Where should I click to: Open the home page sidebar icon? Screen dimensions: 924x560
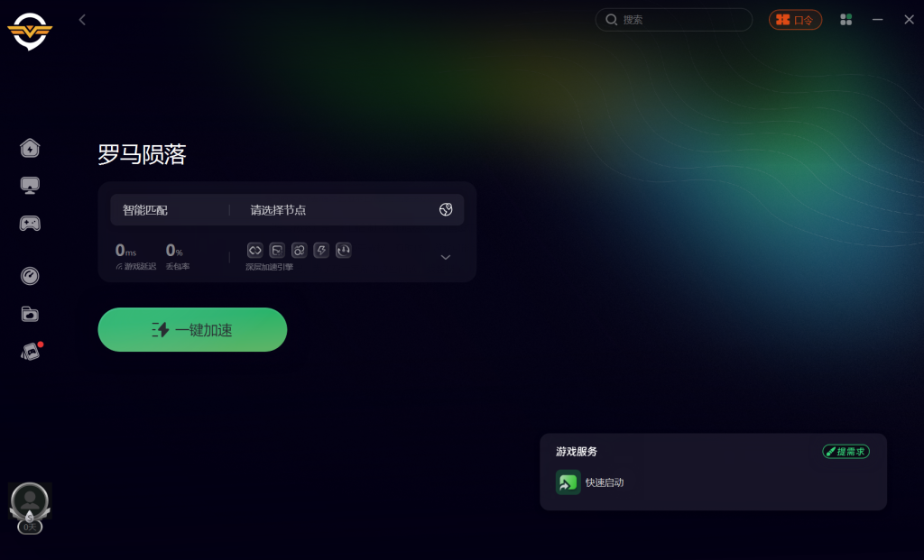pos(30,148)
